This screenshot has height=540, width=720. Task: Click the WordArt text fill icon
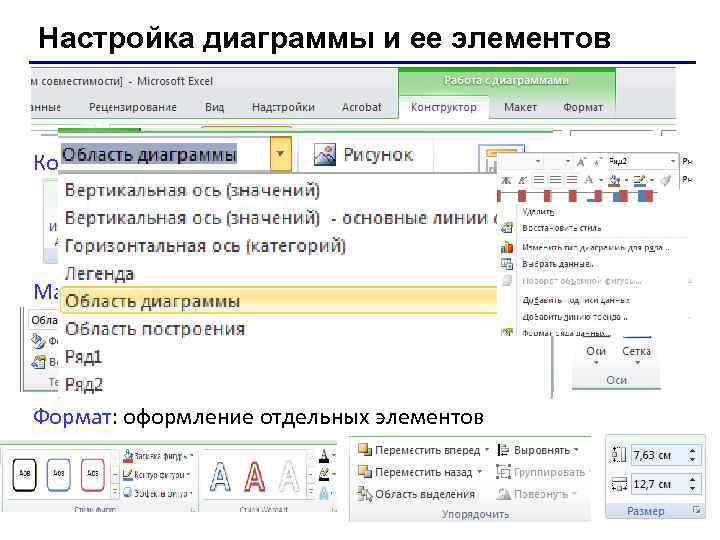point(324,456)
